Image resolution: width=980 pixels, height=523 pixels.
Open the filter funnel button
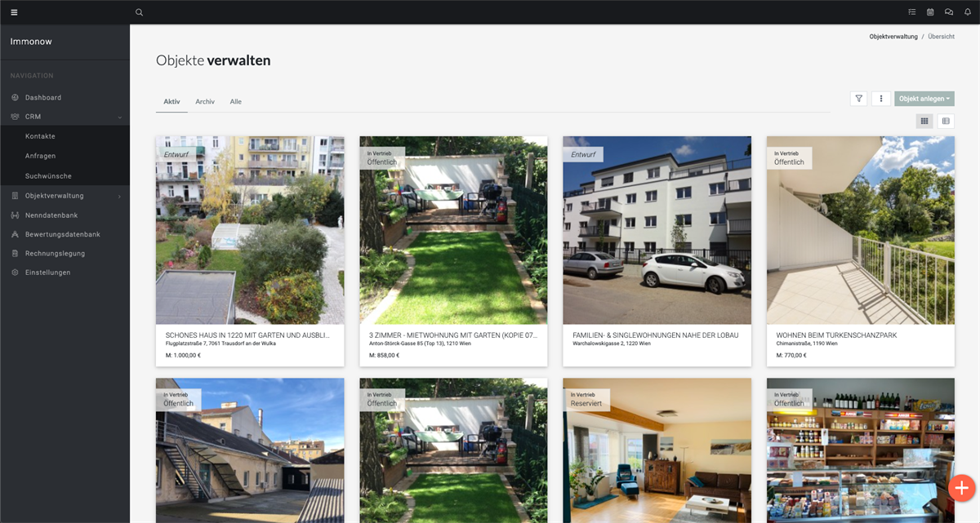858,99
